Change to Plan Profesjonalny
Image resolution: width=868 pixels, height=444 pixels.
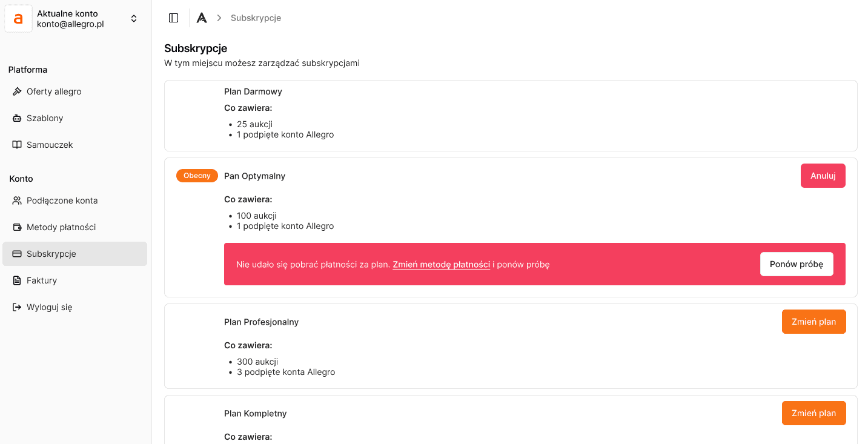coord(813,322)
